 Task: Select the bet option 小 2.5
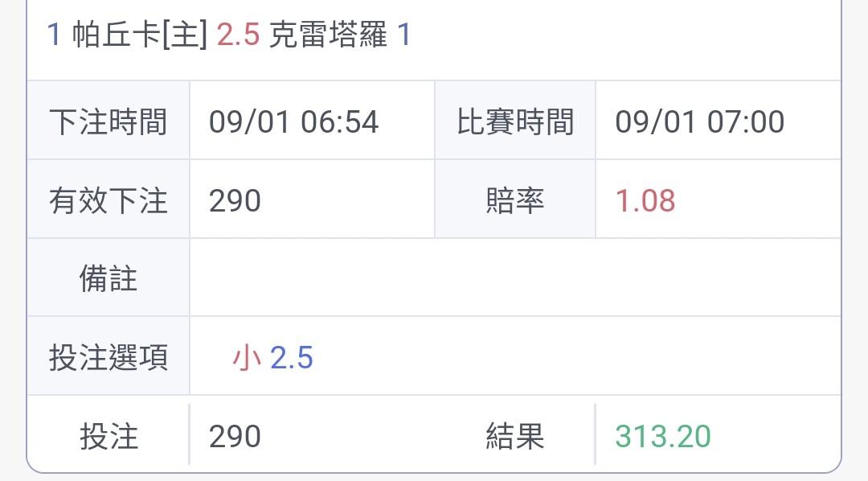[x=272, y=357]
